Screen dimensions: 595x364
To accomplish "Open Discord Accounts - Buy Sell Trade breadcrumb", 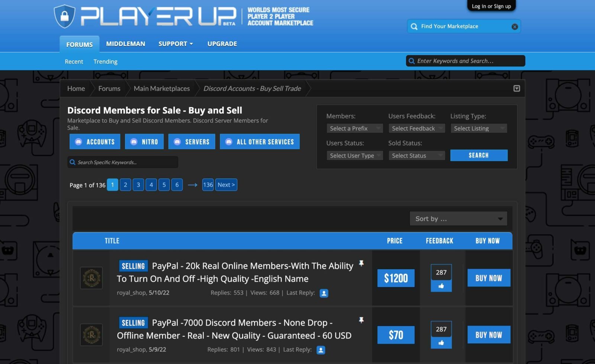I will coord(252,88).
